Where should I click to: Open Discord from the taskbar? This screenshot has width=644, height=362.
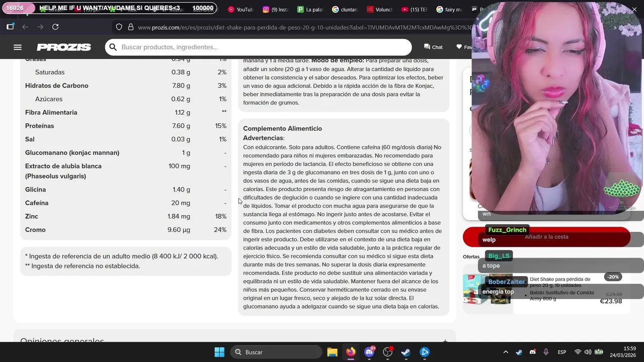[x=369, y=352]
